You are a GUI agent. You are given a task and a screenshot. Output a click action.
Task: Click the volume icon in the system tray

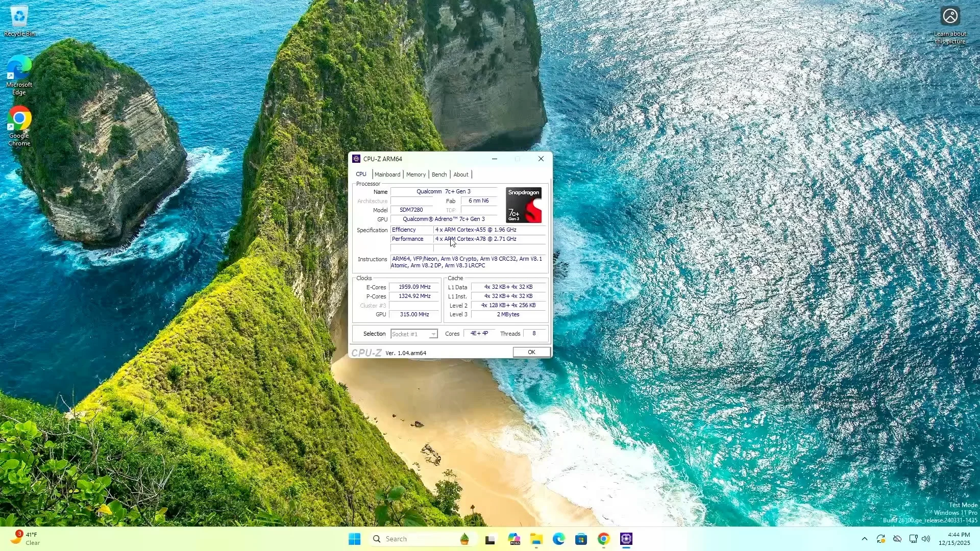[925, 538]
